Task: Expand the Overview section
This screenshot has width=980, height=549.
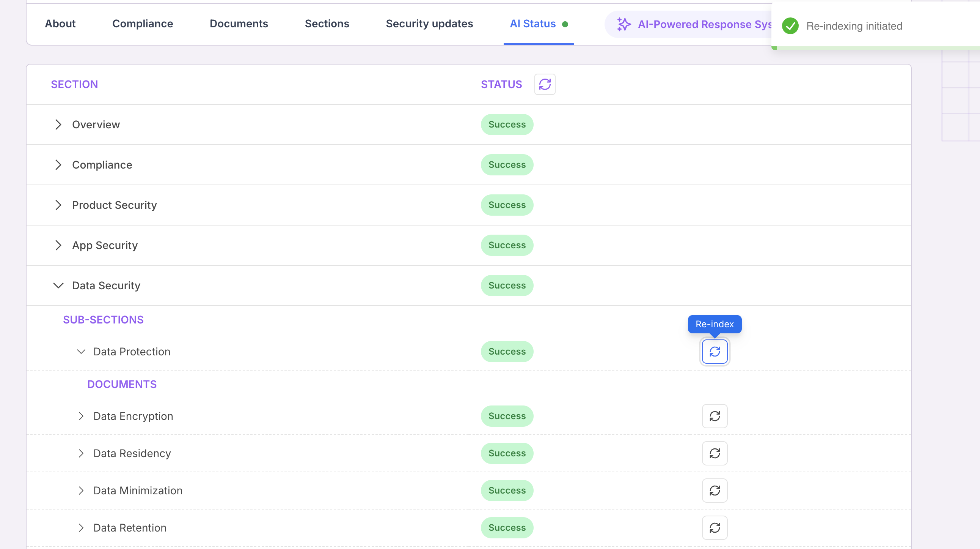Action: click(58, 125)
